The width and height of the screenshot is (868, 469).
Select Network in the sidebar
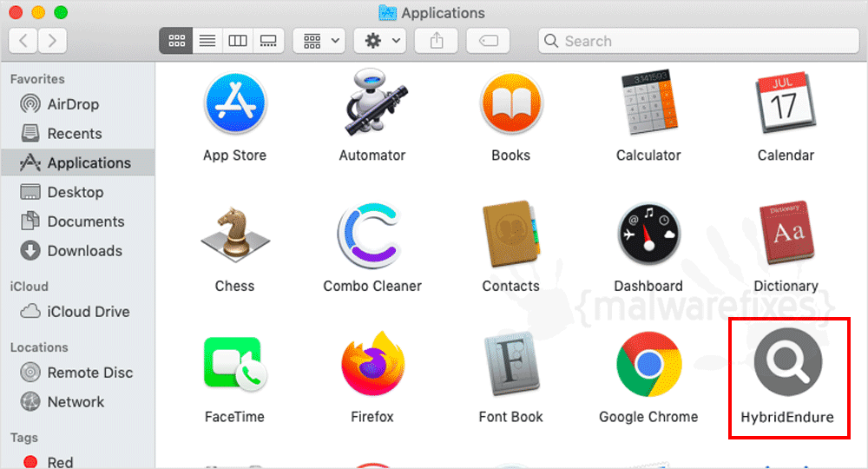click(x=77, y=402)
